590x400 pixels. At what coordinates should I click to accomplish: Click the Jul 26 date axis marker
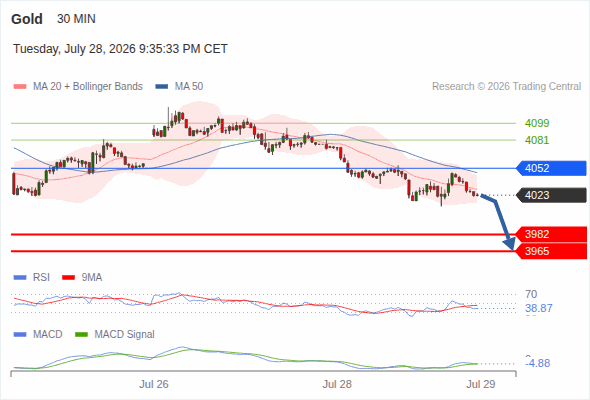point(154,385)
